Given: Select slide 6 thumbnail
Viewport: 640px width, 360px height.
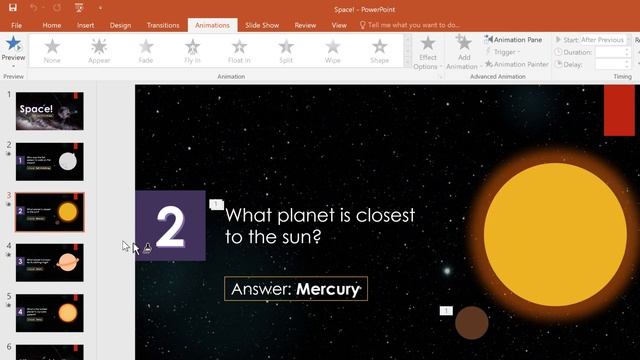Looking at the screenshot, I should [50, 352].
